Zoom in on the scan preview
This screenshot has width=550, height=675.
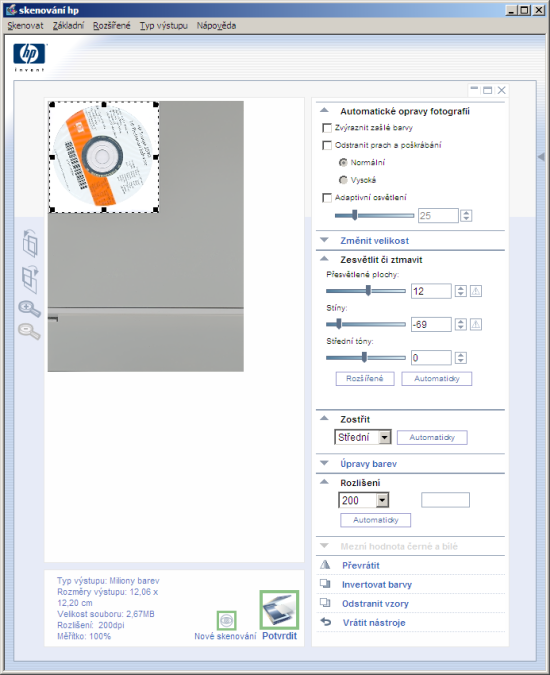[29, 308]
